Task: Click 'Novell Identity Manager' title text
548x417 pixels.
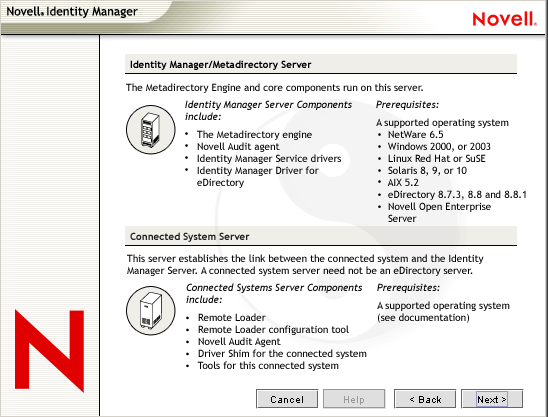Action: (72, 12)
